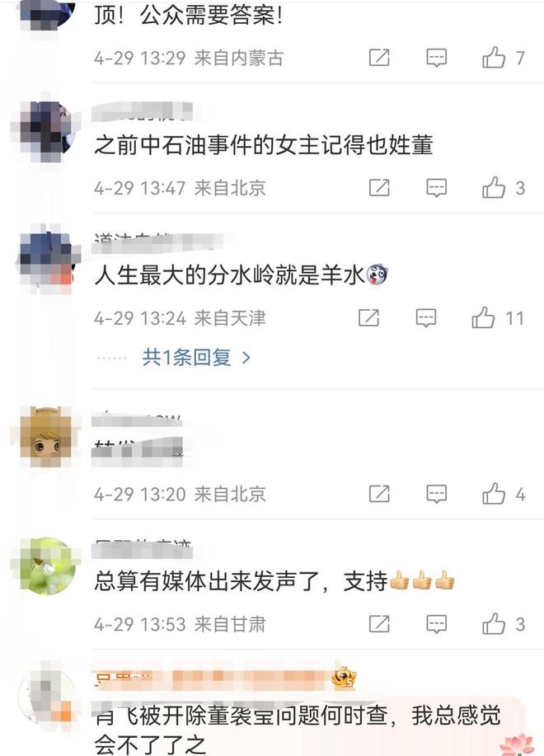Open the green flower avatar profile
Image resolution: width=544 pixels, height=756 pixels.
click(x=47, y=566)
